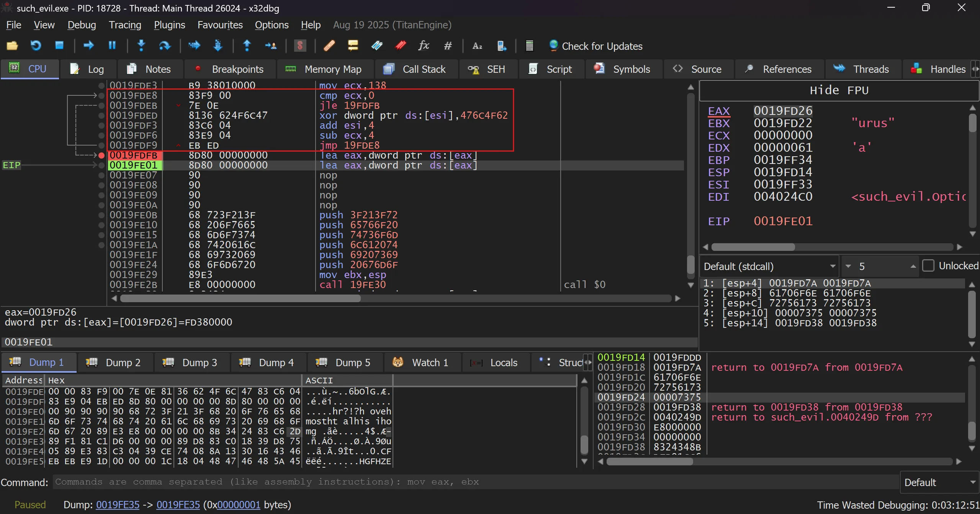Click the Run arrow icon

pyautogui.click(x=88, y=46)
